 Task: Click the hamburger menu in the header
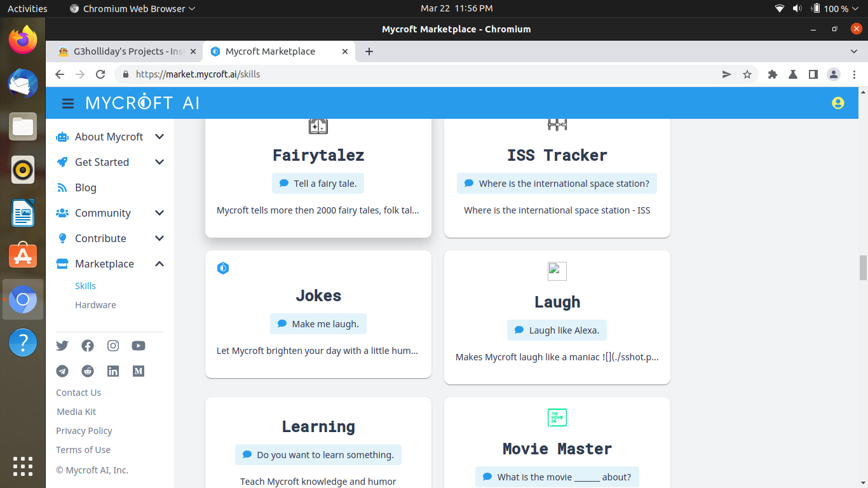pos(67,103)
